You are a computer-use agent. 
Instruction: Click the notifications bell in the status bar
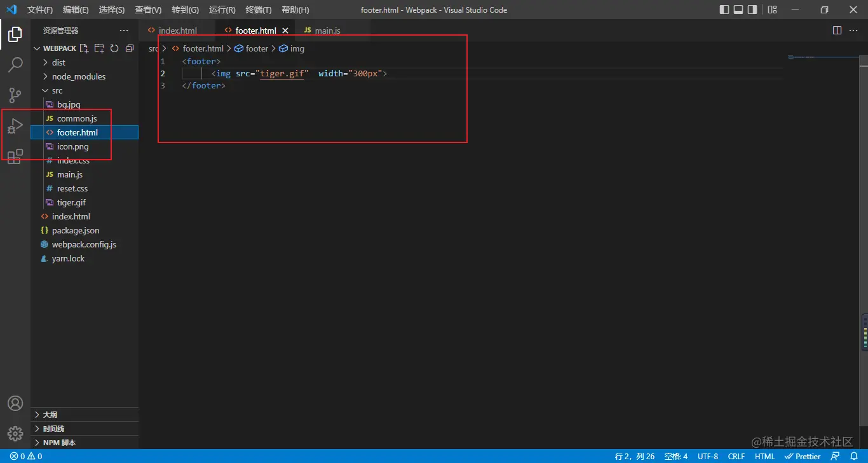tap(854, 456)
